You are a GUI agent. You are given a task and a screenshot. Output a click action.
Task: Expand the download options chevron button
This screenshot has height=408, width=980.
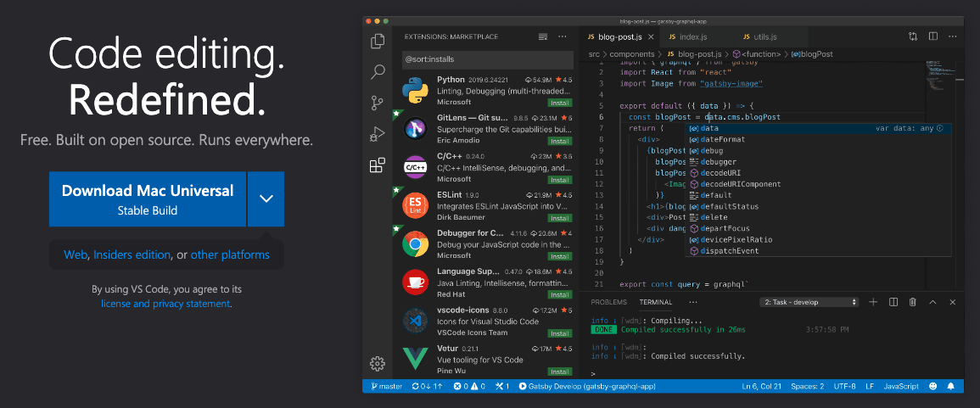click(x=266, y=199)
